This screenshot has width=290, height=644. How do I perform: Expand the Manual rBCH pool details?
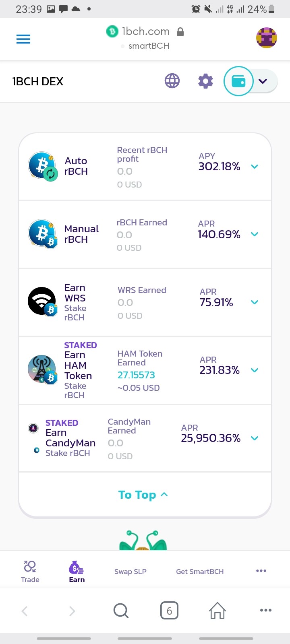coord(255,234)
